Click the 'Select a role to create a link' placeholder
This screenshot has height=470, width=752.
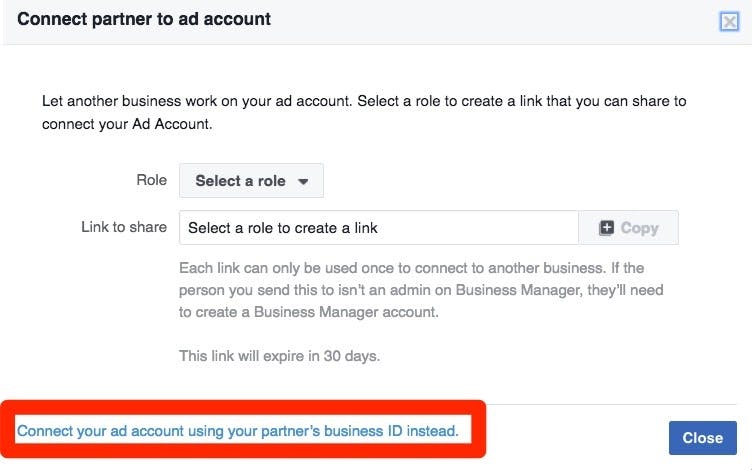(x=283, y=228)
